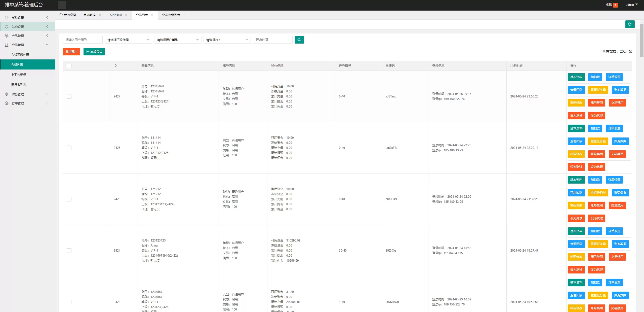The height and width of the screenshot is (312, 644).
Task: Click the 财务管理 dollar icon
Action: 7,94
